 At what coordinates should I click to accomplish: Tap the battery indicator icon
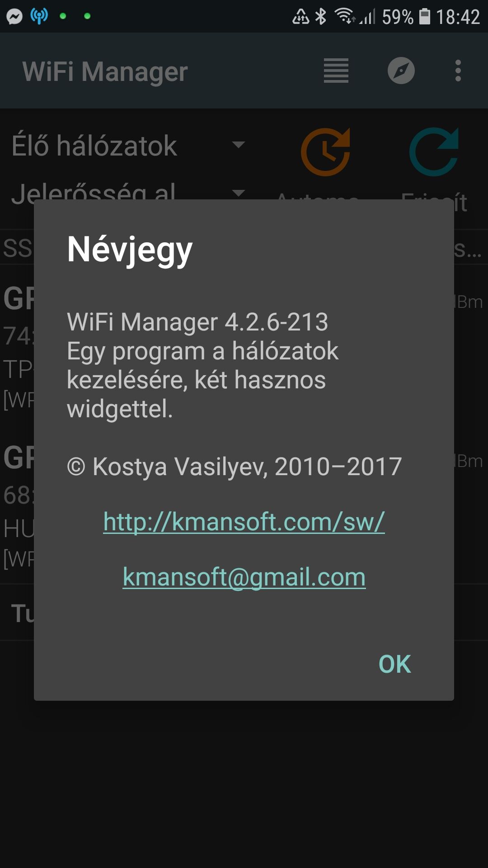coord(425,17)
